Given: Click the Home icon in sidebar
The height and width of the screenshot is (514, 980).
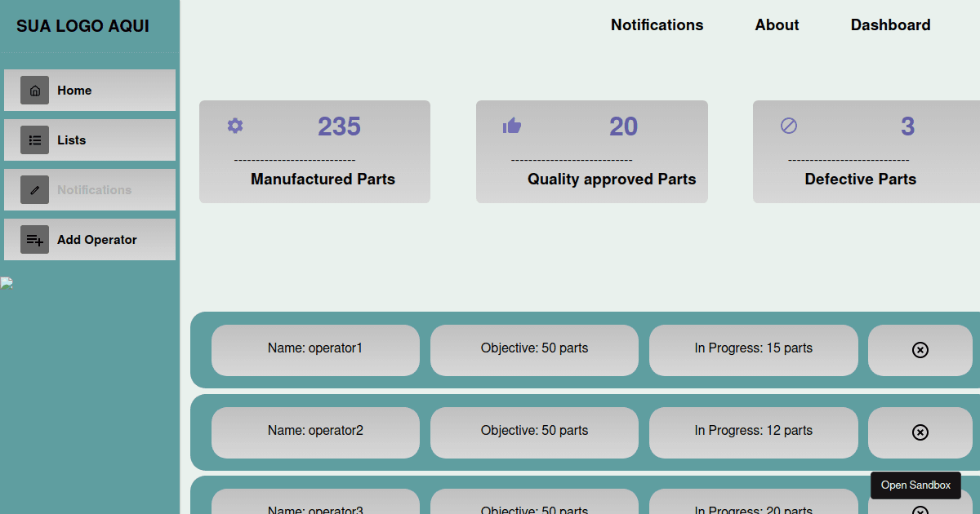Looking at the screenshot, I should tap(34, 91).
